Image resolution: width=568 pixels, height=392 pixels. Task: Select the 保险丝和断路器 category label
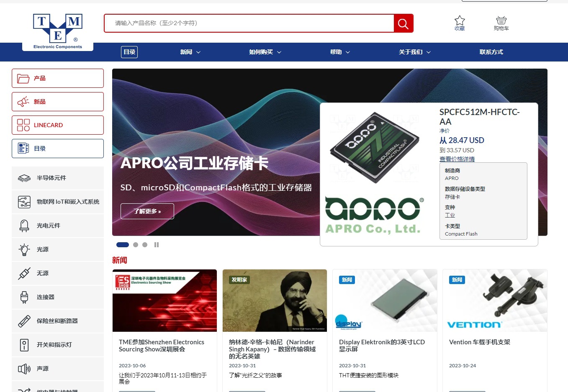coord(57,321)
